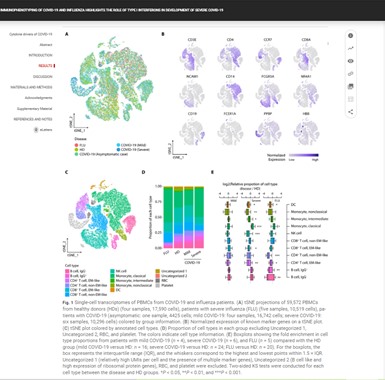
Task: Click the share icon in side toolbar
Action: click(x=350, y=112)
